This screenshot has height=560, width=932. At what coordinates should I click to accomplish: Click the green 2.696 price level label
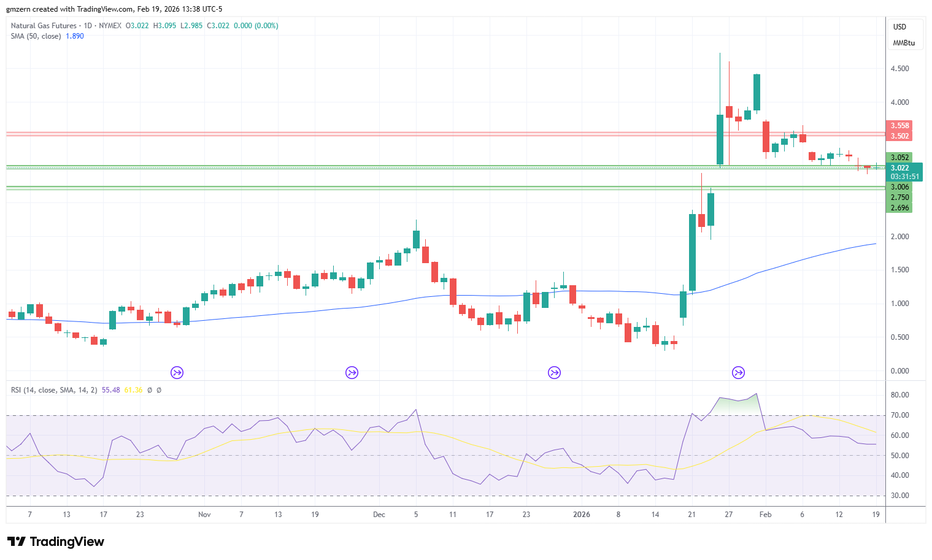click(899, 208)
